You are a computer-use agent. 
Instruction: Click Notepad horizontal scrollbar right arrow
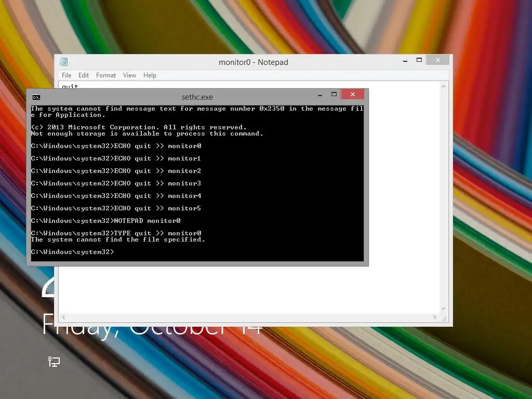435,317
